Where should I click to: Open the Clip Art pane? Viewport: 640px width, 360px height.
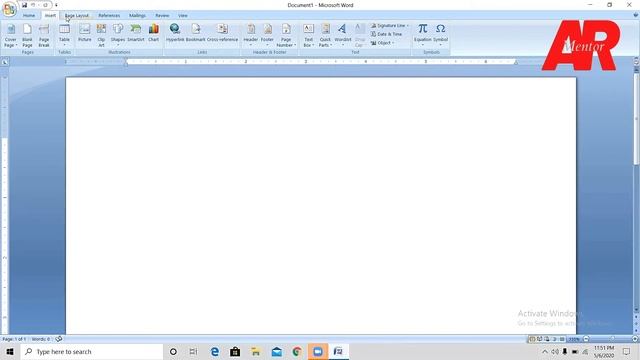(101, 36)
